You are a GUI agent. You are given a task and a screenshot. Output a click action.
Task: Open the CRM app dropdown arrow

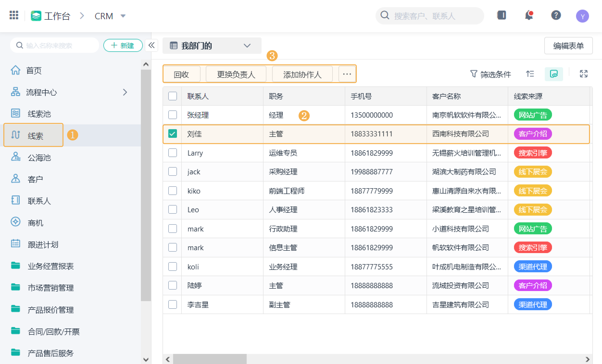(123, 16)
